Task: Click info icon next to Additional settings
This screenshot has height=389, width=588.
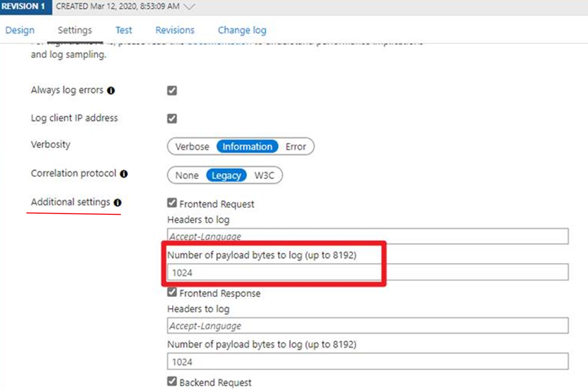Action: (118, 202)
